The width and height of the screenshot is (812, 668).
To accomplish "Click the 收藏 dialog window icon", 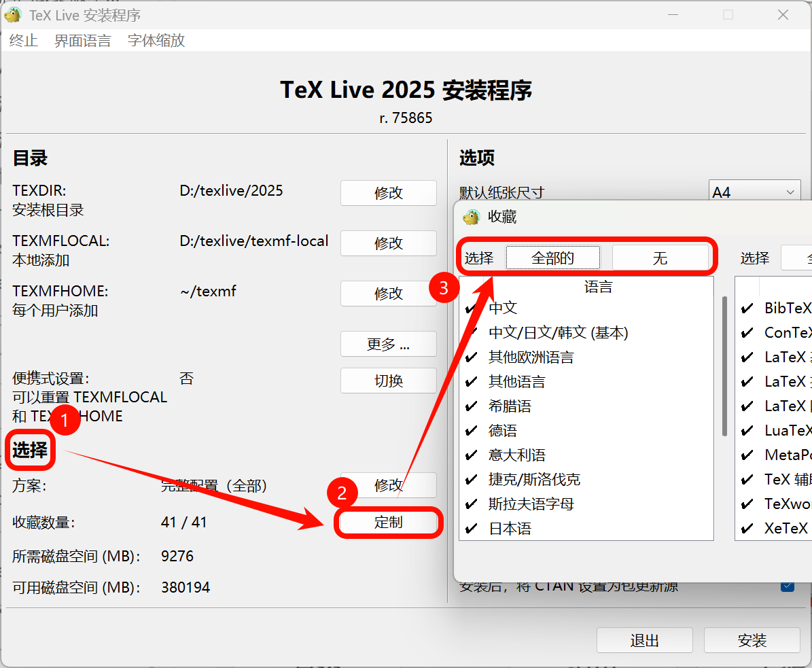I will [471, 217].
